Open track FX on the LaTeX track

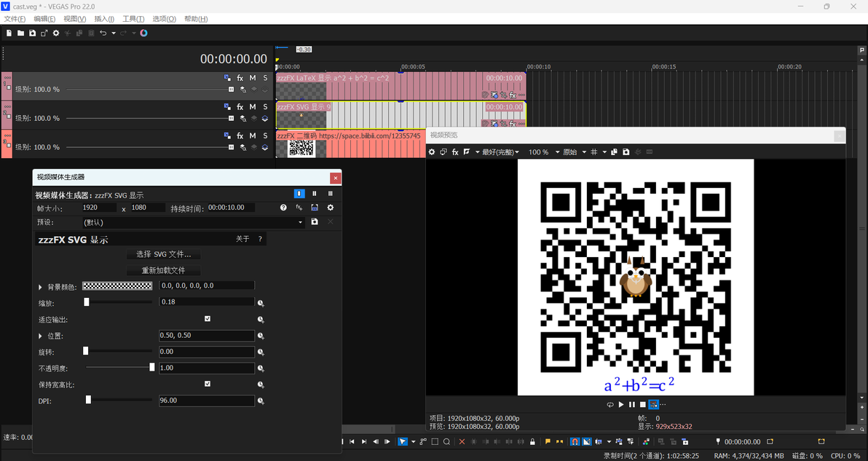(x=240, y=78)
